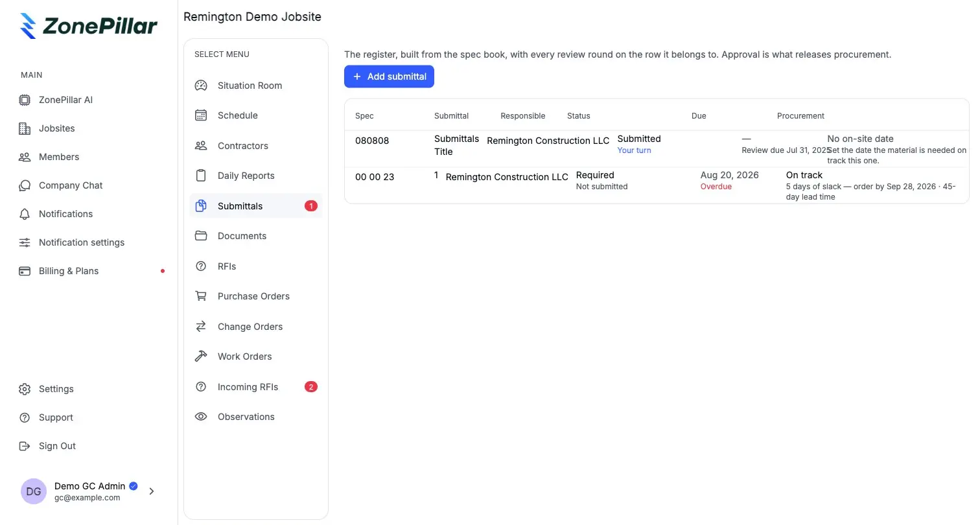980x525 pixels.
Task: Click the Contractors people icon
Action: 201,146
